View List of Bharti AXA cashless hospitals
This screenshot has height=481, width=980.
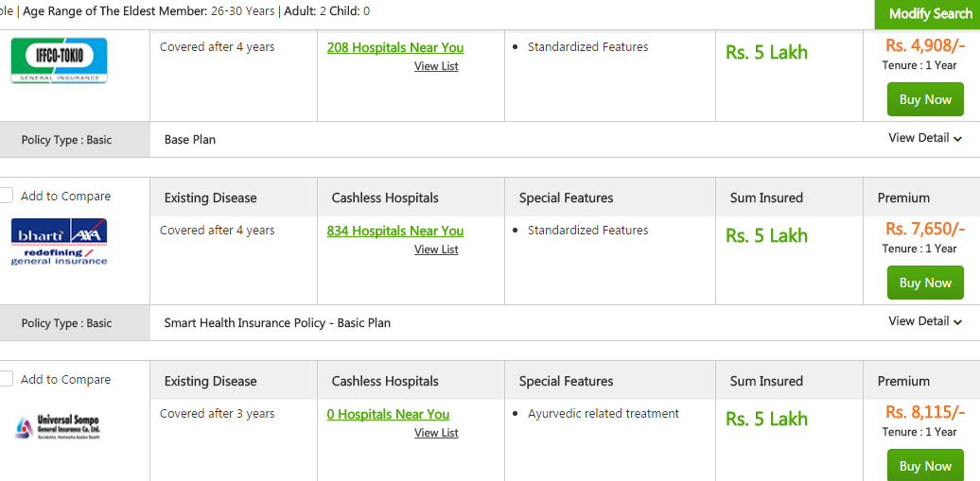(x=436, y=249)
